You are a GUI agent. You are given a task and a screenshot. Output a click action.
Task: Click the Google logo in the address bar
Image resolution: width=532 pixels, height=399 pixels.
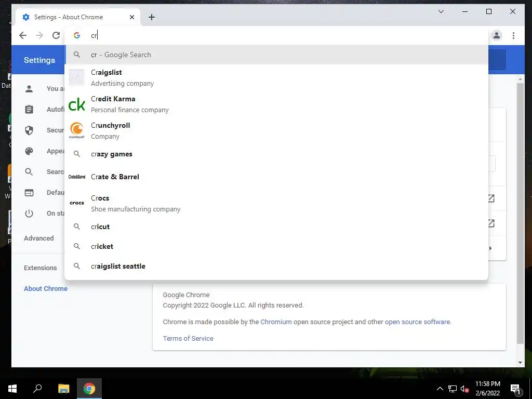[x=77, y=35]
